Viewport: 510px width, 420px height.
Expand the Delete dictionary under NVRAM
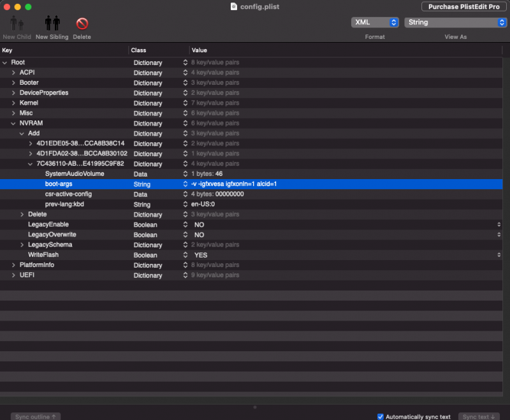(x=22, y=214)
